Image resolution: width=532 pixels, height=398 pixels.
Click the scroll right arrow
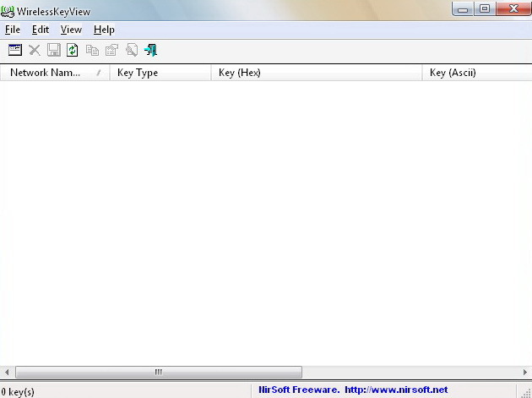[525, 372]
